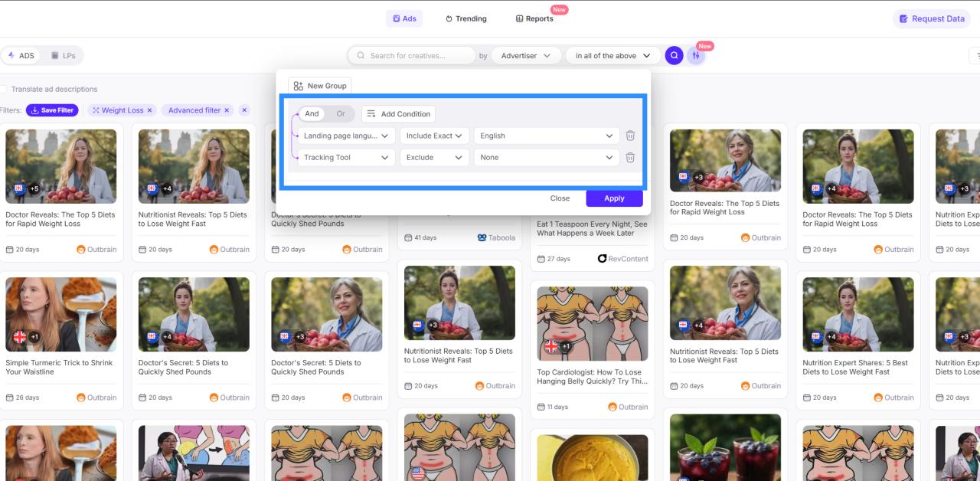Open the Advertiser search-by dropdown
The height and width of the screenshot is (481, 980).
[x=525, y=56]
